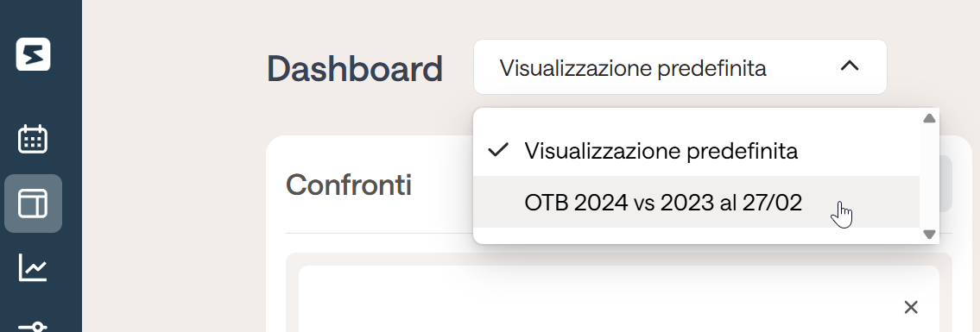The image size is (980, 332).
Task: Close the comparison card with the X
Action: [911, 307]
